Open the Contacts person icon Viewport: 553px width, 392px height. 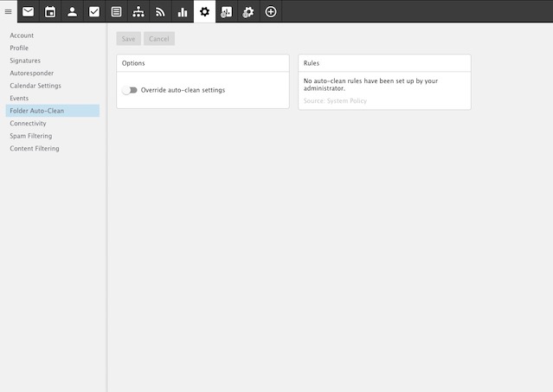coord(73,11)
